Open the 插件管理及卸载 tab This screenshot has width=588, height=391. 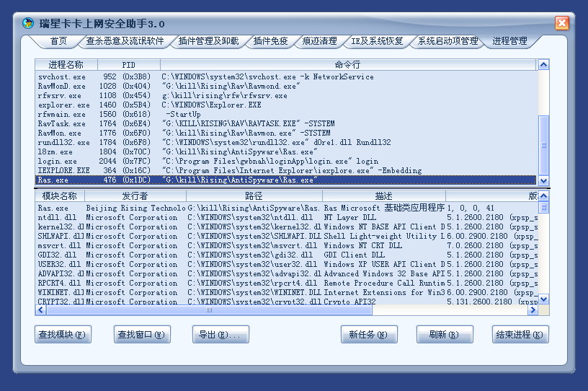tap(208, 41)
